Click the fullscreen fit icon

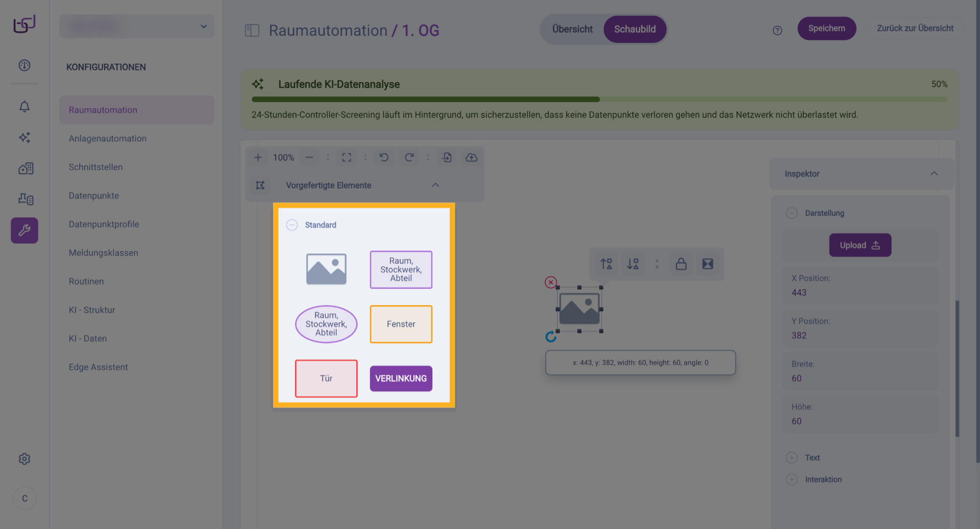347,158
